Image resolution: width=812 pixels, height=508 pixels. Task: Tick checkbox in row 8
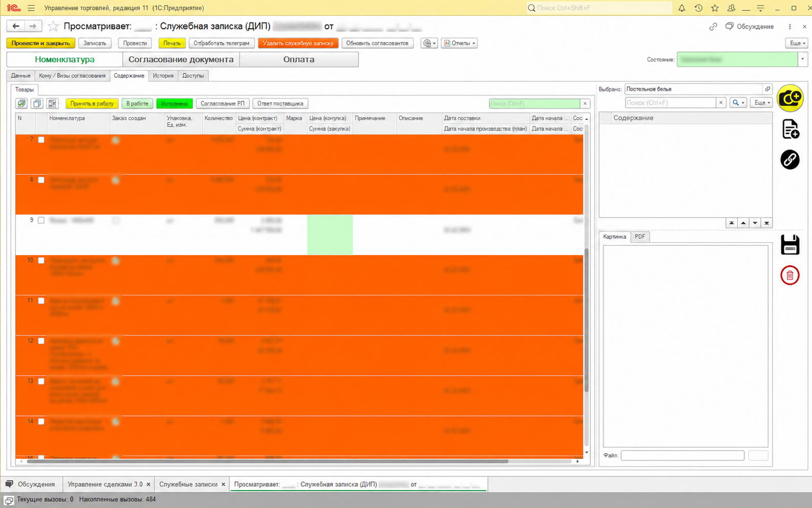click(41, 180)
